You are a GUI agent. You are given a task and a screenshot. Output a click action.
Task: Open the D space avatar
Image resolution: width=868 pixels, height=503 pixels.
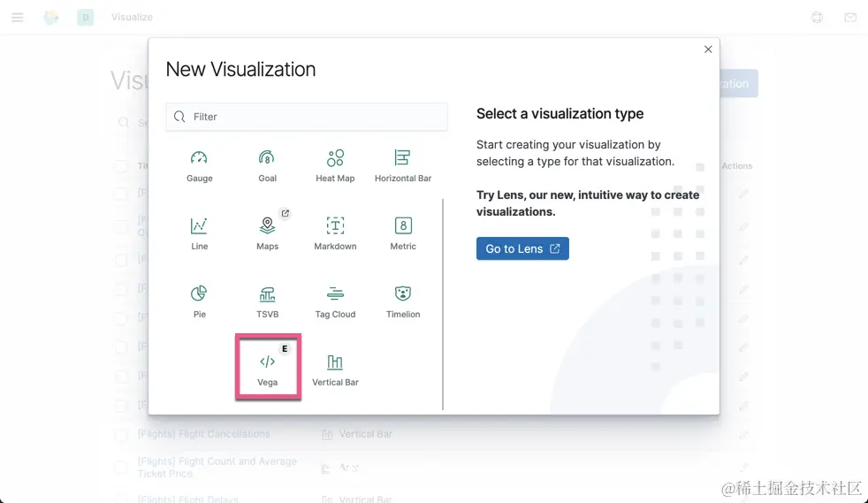(x=85, y=17)
